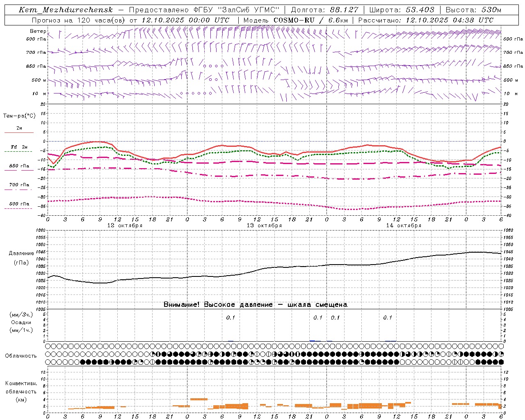
Task: Click the '(мм/3ч.)' precipitation unit label
Action: click(21, 315)
